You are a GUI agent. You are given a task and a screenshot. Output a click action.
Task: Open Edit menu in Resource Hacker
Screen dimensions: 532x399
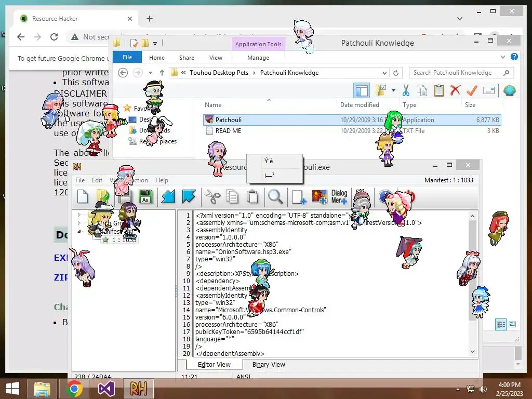pyautogui.click(x=97, y=180)
